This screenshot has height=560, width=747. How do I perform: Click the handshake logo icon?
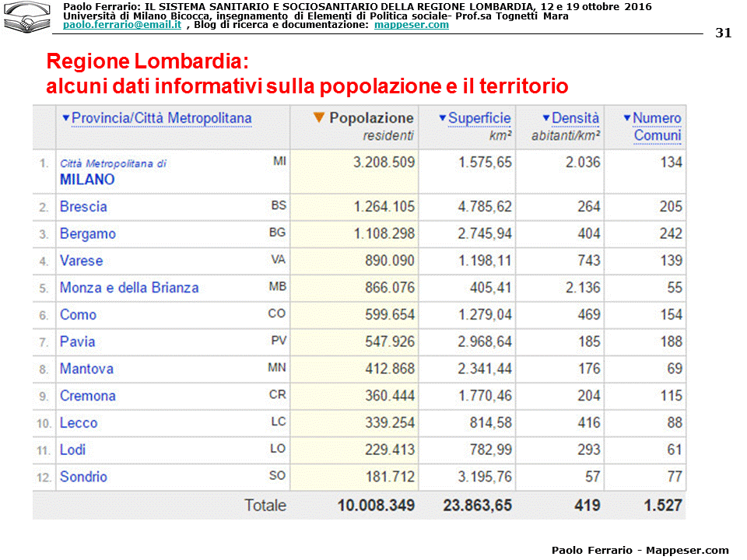pos(30,16)
